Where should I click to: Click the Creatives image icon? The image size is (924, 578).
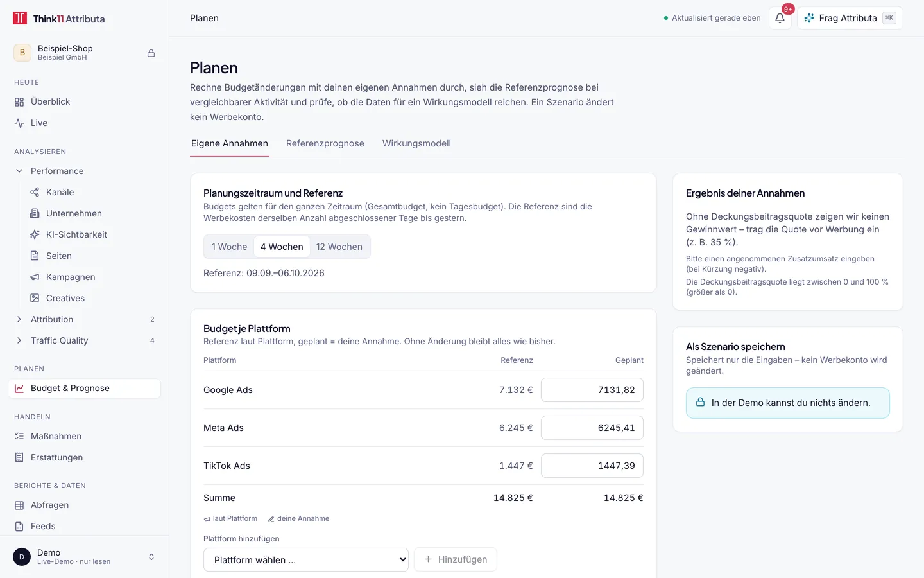pos(35,298)
